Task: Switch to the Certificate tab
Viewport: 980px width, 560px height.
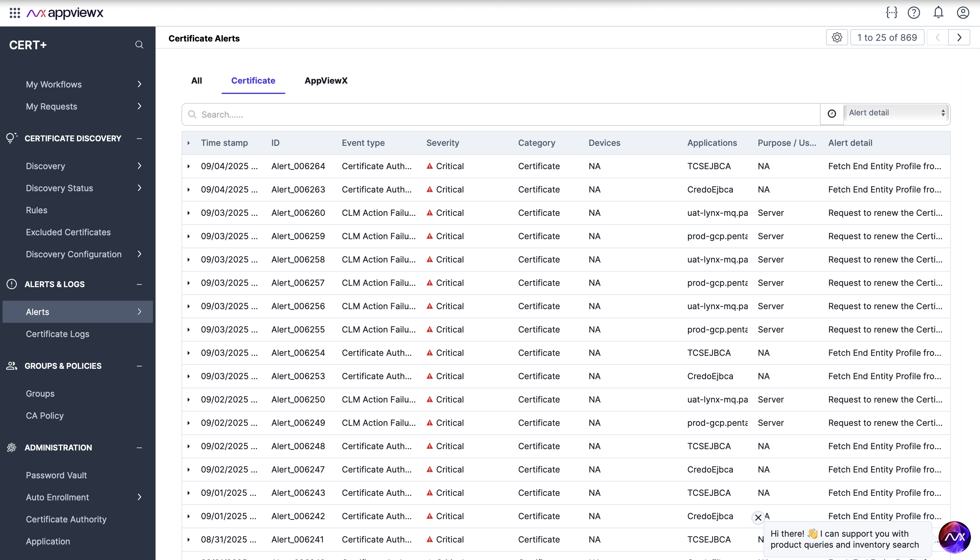Action: (253, 80)
